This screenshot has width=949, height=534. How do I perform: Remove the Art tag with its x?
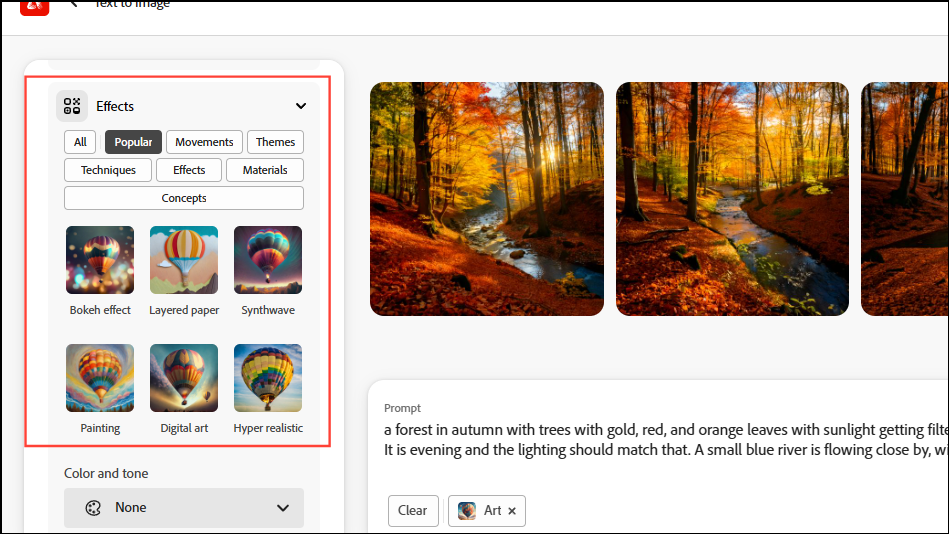pyautogui.click(x=512, y=511)
